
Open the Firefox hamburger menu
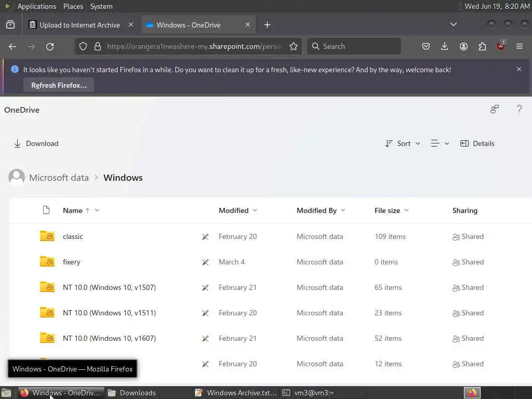point(520,46)
